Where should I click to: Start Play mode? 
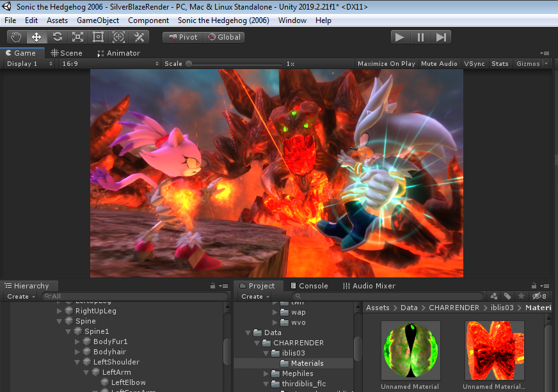click(400, 37)
